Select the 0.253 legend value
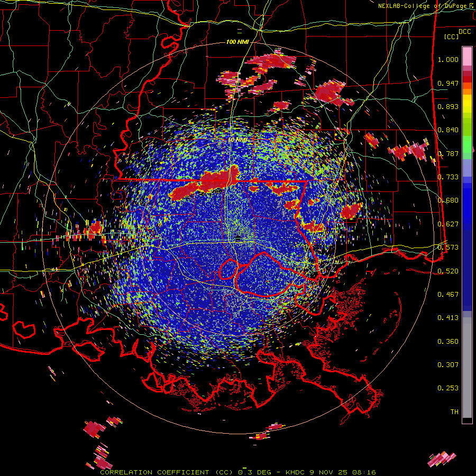The width and height of the screenshot is (476, 476). (448, 388)
